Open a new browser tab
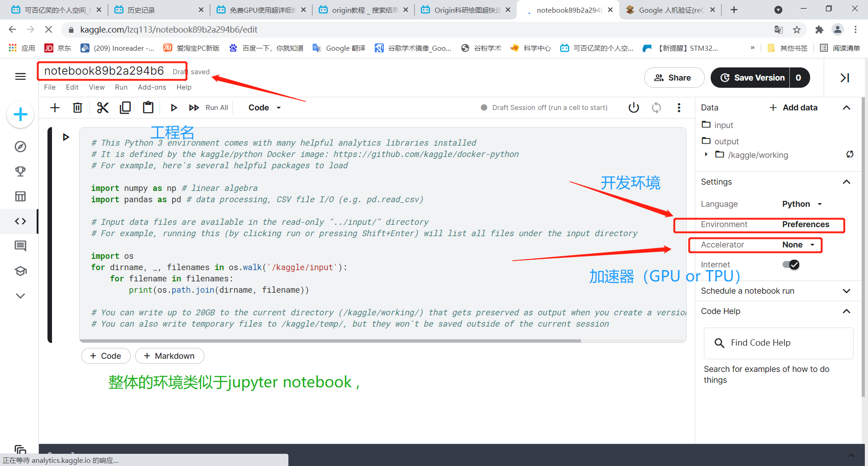 click(734, 10)
